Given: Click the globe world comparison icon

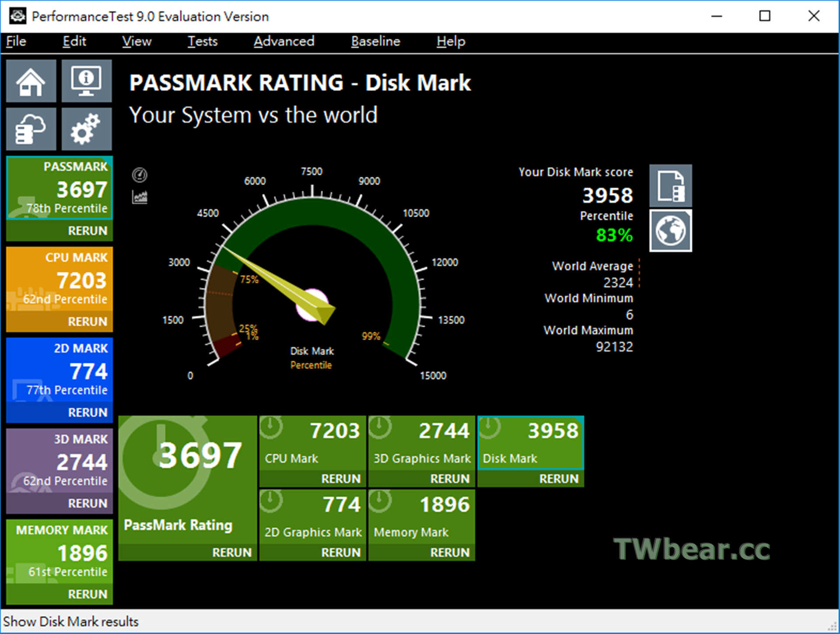Looking at the screenshot, I should tap(670, 231).
